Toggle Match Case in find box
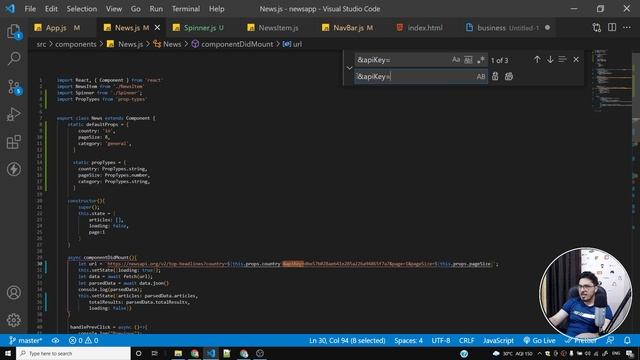 point(456,60)
